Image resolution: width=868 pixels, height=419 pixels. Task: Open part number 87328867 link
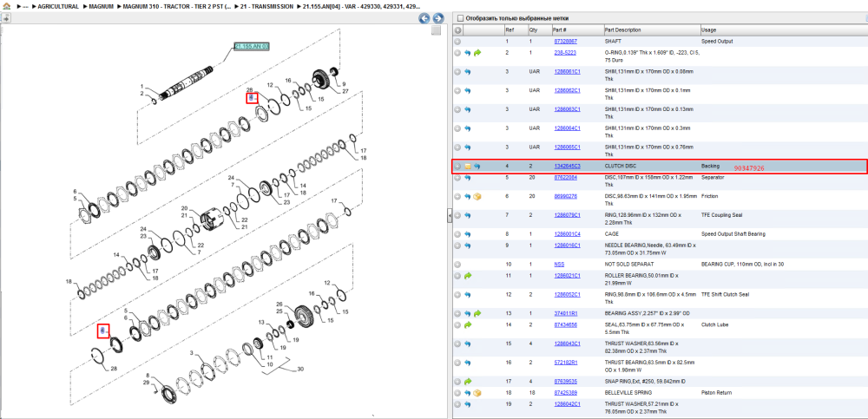[x=566, y=42]
